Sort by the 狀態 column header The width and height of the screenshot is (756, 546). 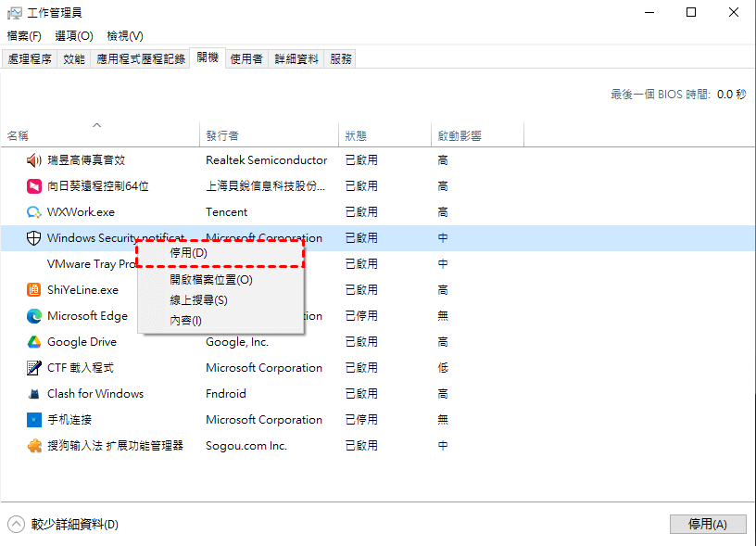(x=384, y=135)
